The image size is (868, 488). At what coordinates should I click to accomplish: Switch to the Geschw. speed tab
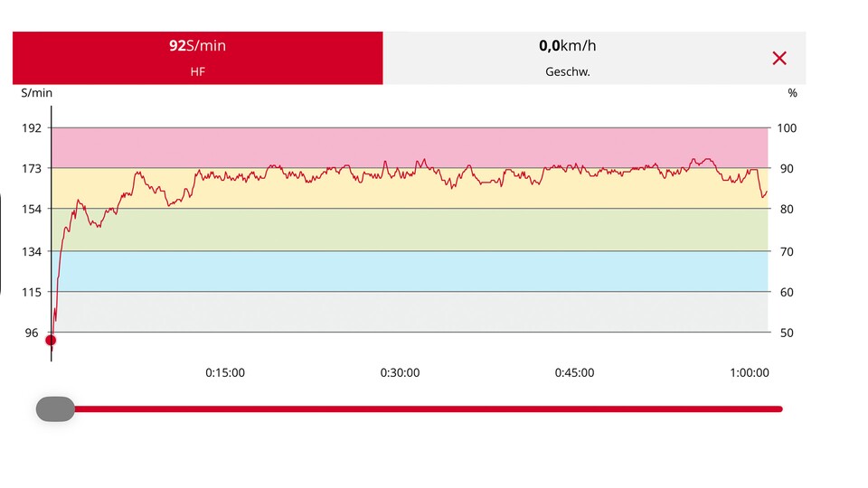[x=567, y=59]
